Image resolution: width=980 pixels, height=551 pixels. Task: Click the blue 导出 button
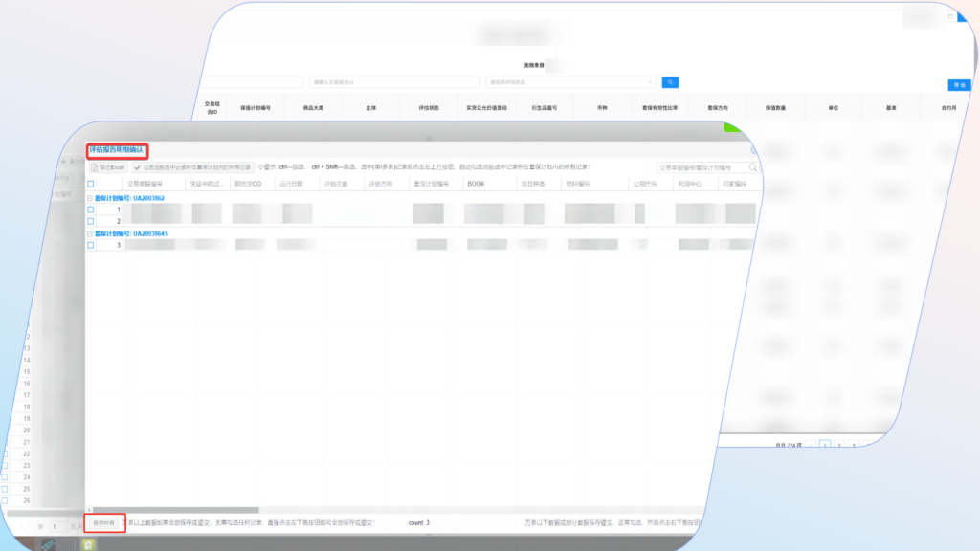[x=959, y=85]
